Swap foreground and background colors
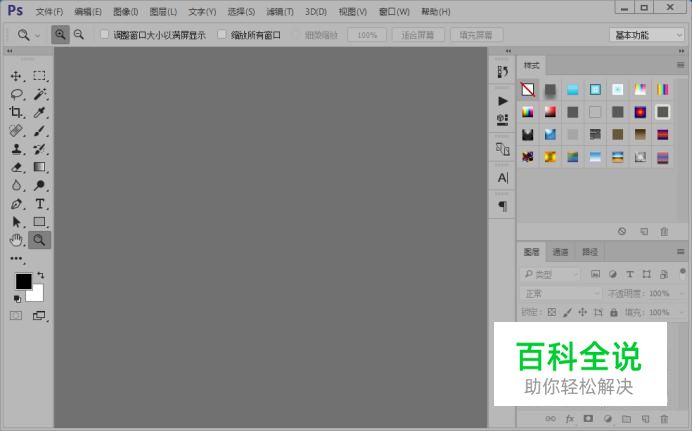Viewport: 692px width, 431px height. pos(41,275)
